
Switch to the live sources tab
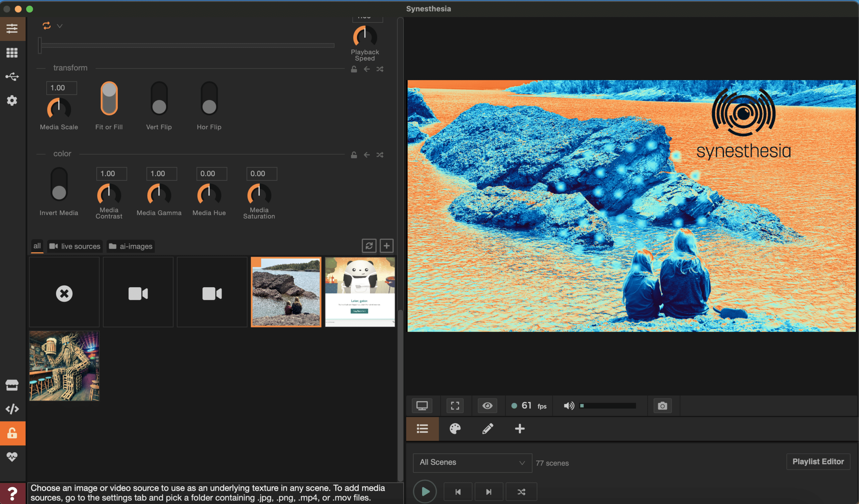pyautogui.click(x=75, y=246)
